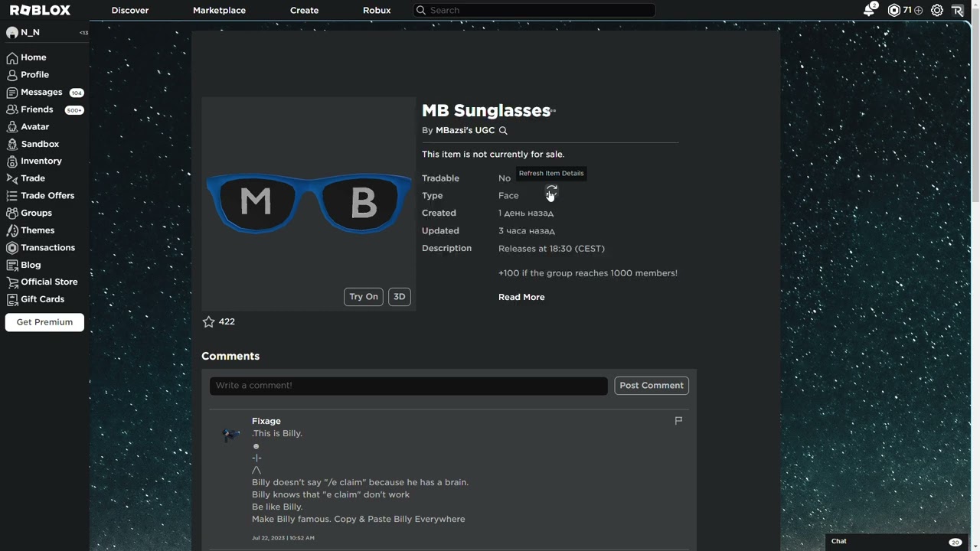Viewport: 980px width, 551px height.
Task: Click the Post Comment button
Action: click(652, 386)
